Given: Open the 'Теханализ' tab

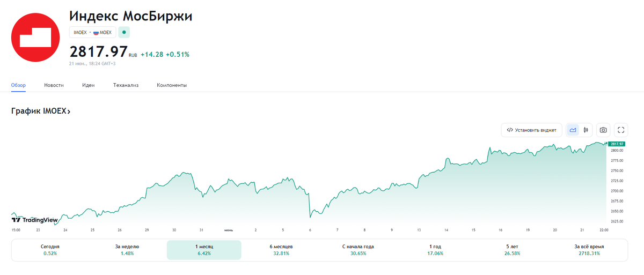Looking at the screenshot, I should coord(126,85).
